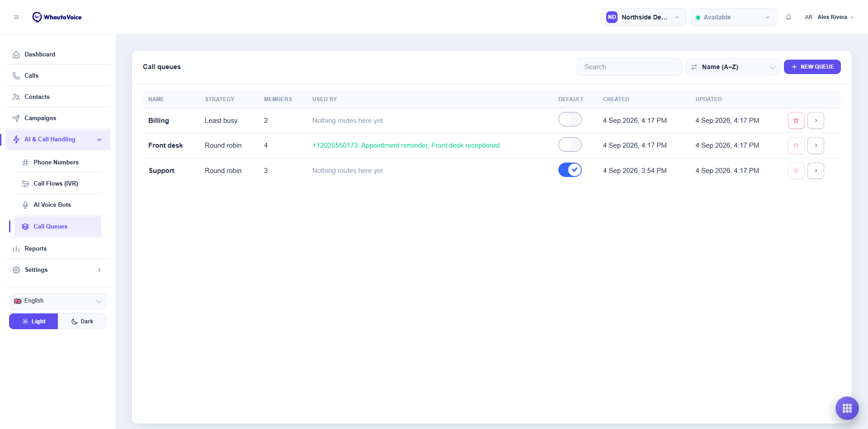The width and height of the screenshot is (868, 429).
Task: Switch to Light theme
Action: point(33,322)
